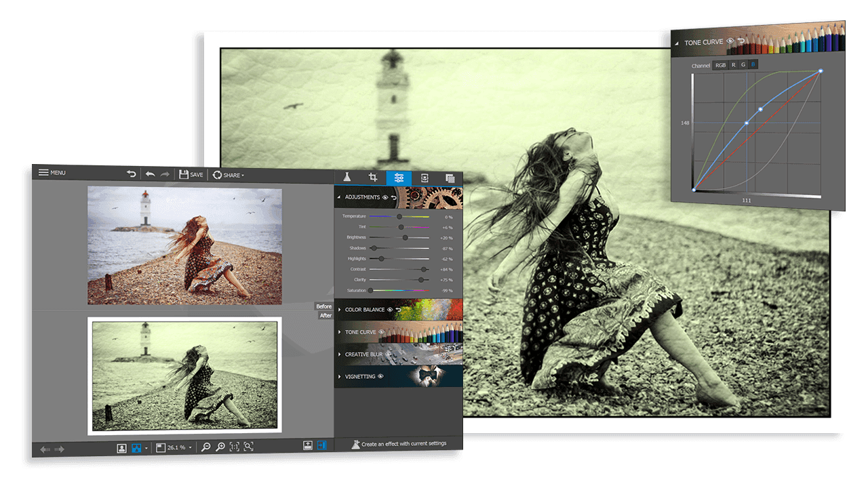The width and height of the screenshot is (868, 488).
Task: Click the Zoom In magnifier icon
Action: point(220,448)
